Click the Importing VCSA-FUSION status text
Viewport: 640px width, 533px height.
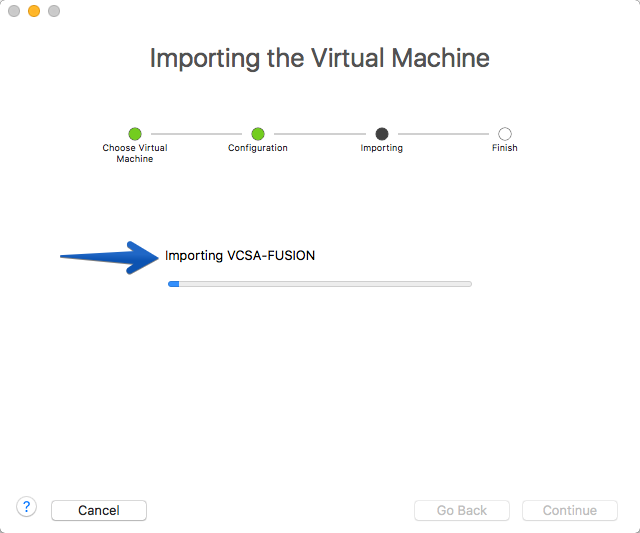tap(240, 255)
